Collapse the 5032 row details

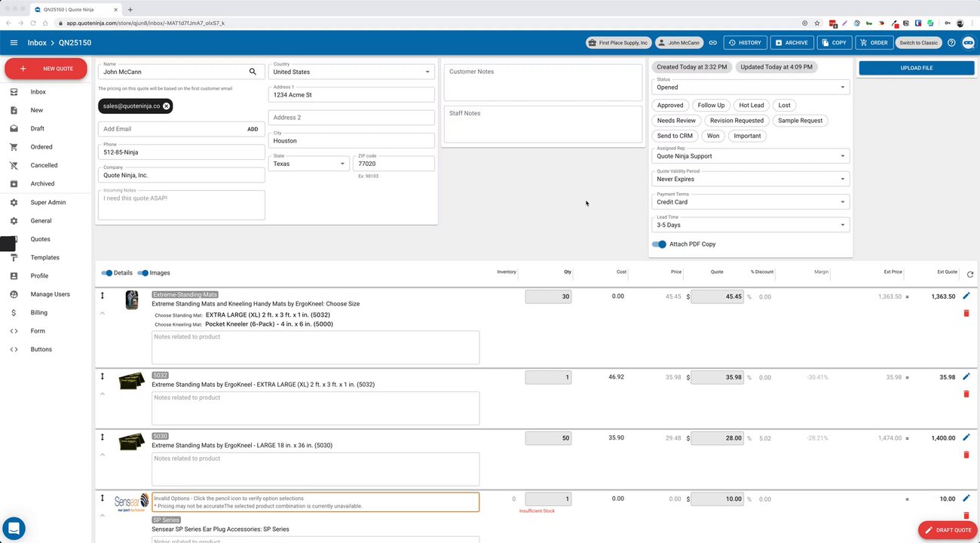coord(103,394)
